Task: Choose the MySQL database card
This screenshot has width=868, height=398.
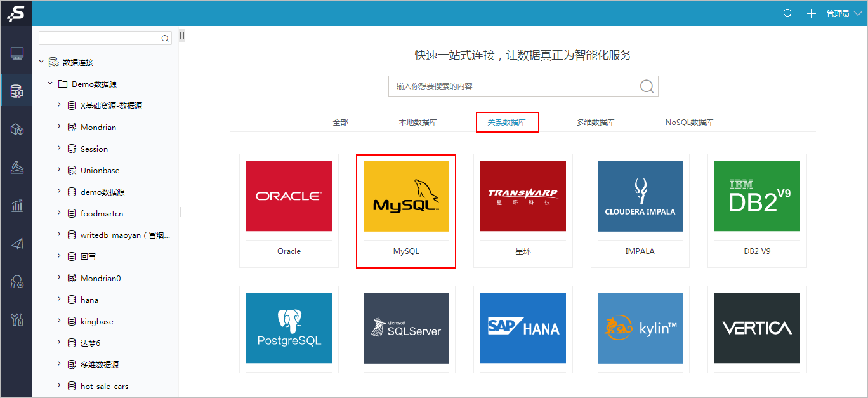Action: [x=406, y=211]
